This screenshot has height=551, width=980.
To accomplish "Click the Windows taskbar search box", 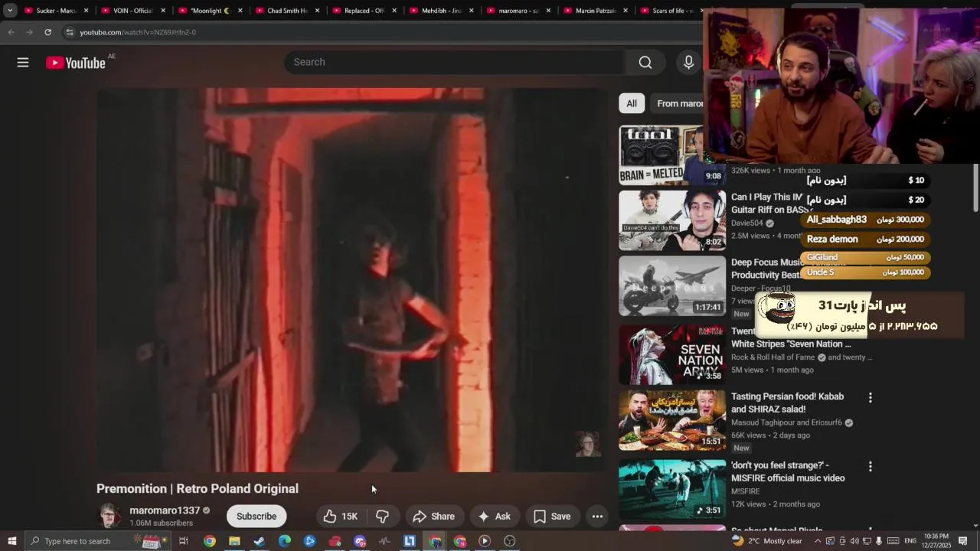I will [x=99, y=541].
